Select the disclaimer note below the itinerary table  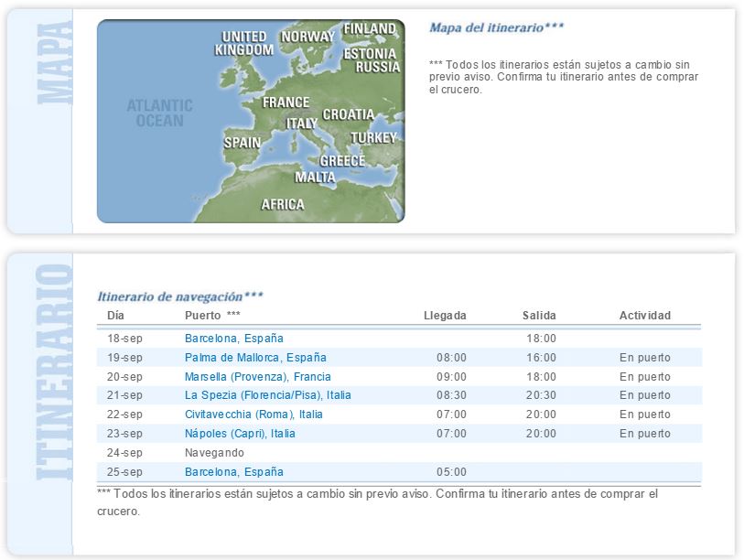(377, 502)
